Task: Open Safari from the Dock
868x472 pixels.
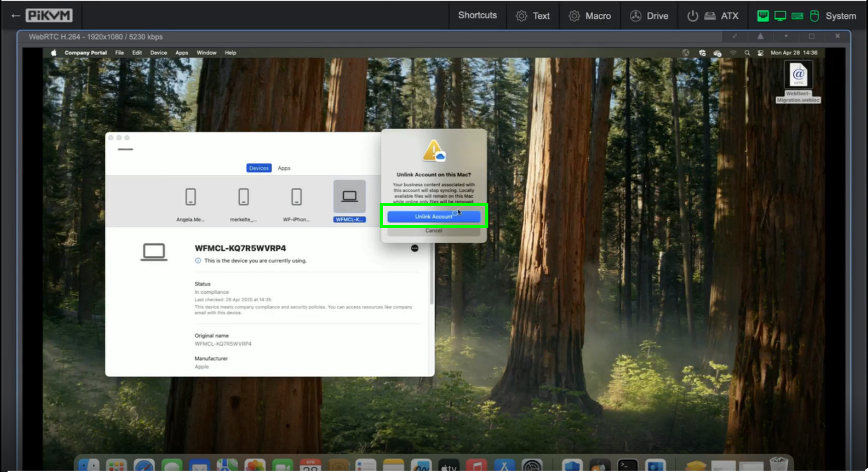Action: pos(144,466)
